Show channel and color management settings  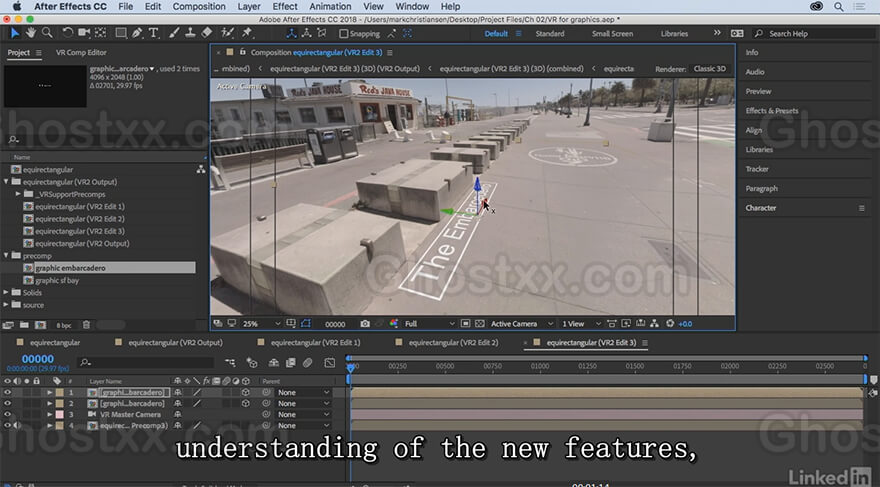click(x=394, y=324)
